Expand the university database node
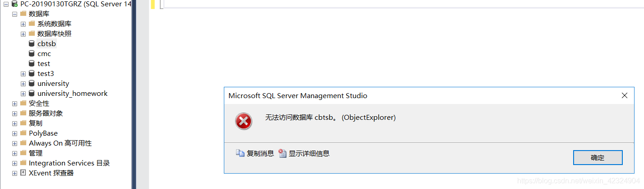 coord(23,84)
